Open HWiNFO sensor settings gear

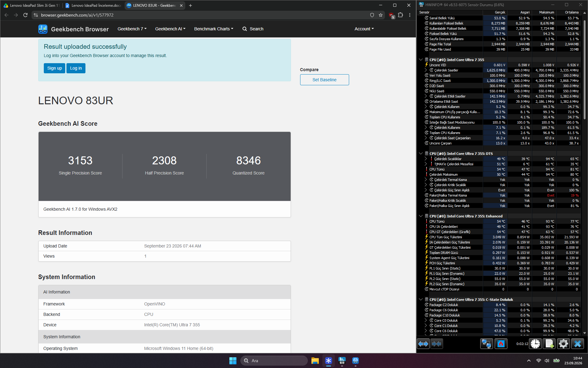click(x=563, y=344)
